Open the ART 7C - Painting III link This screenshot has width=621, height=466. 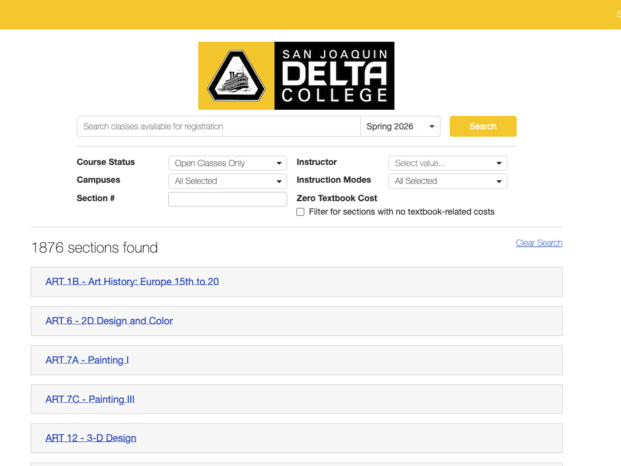(90, 399)
